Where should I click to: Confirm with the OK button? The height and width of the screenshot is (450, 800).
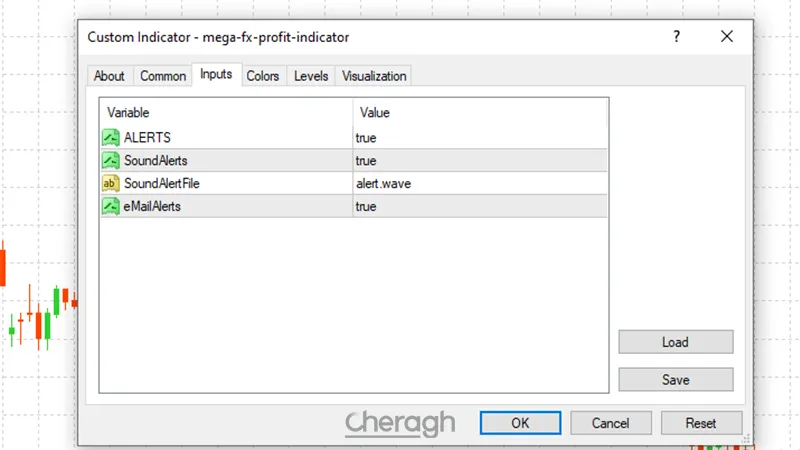pyautogui.click(x=520, y=423)
